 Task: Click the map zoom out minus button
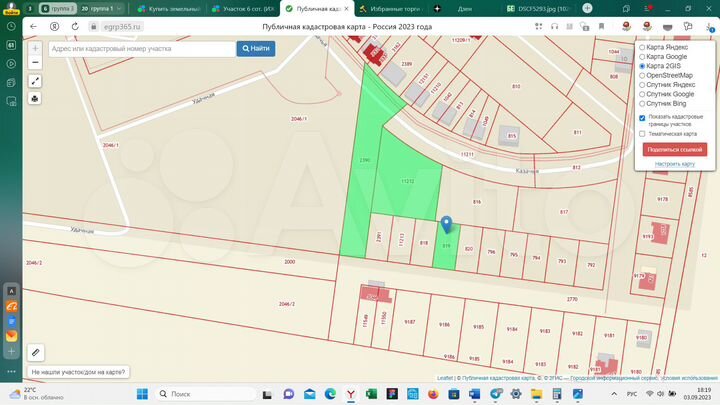click(x=35, y=61)
